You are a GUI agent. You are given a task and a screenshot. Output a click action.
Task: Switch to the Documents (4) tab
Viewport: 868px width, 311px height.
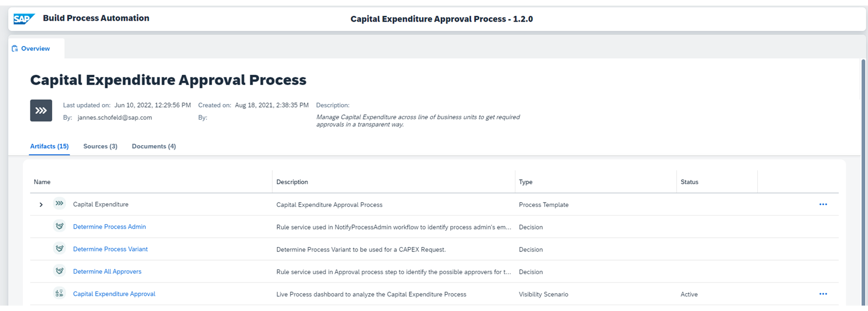[154, 146]
